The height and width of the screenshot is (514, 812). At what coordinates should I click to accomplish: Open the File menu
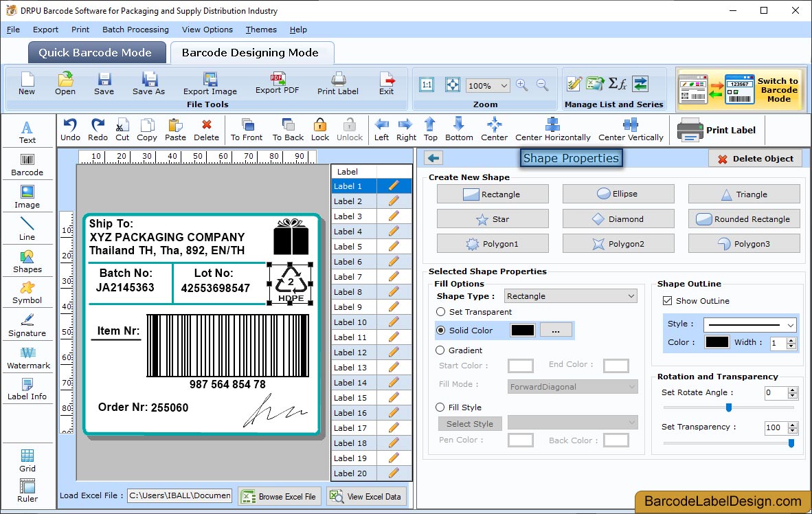click(x=13, y=30)
